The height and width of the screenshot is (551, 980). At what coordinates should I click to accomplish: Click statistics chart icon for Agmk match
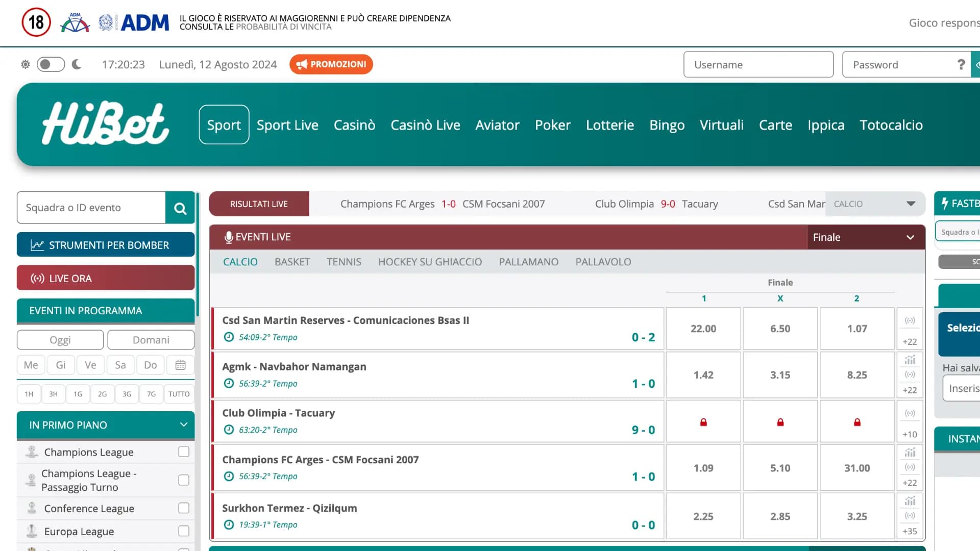(910, 360)
